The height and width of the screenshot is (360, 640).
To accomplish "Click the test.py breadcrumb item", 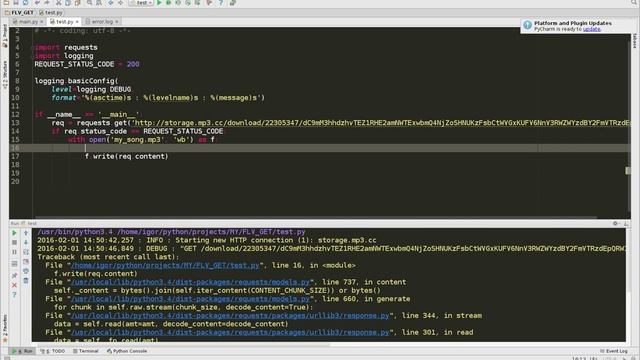I will [51, 13].
